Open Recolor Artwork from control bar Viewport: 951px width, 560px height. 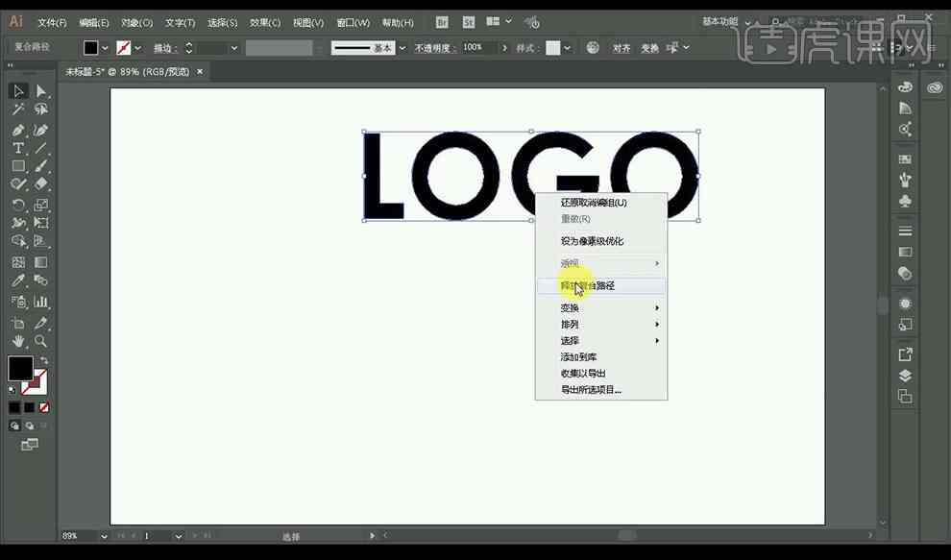593,47
